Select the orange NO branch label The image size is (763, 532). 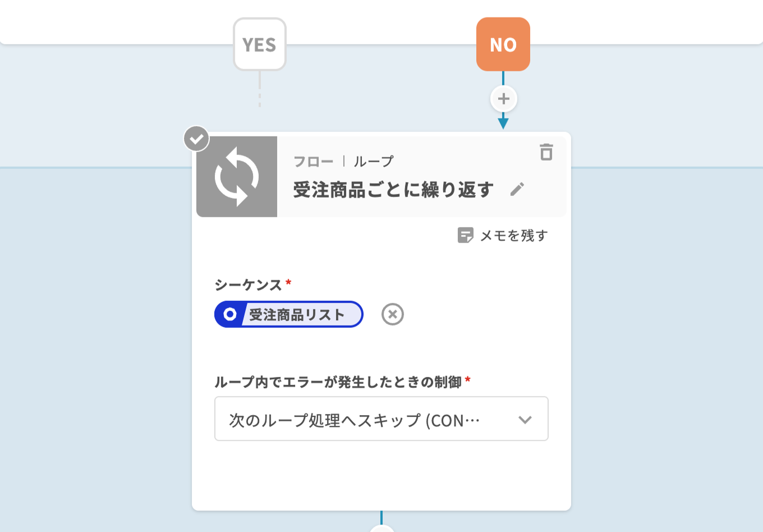[503, 44]
